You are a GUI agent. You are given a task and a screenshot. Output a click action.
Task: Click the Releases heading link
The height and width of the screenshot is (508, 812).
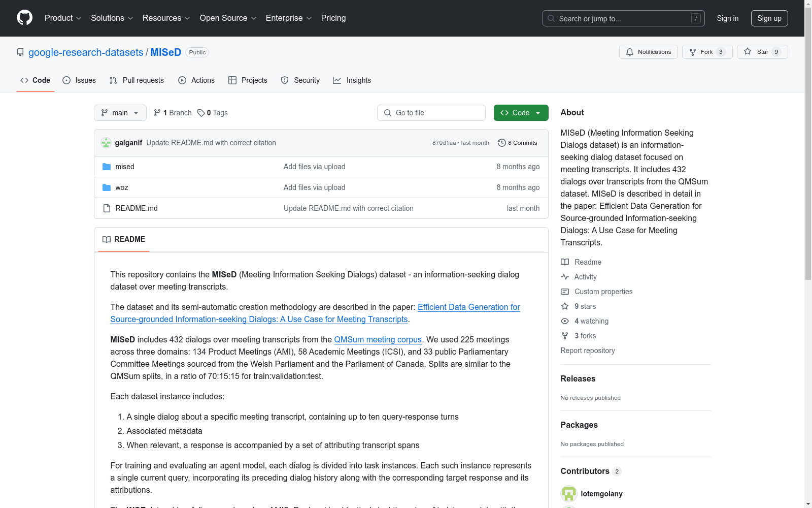(578, 378)
